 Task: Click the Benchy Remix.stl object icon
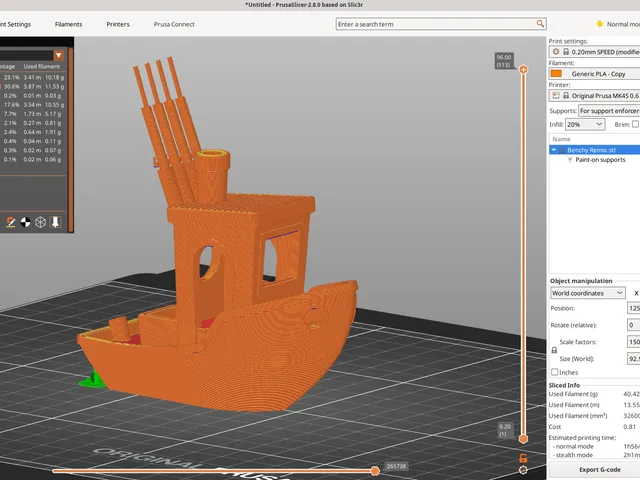click(x=562, y=150)
